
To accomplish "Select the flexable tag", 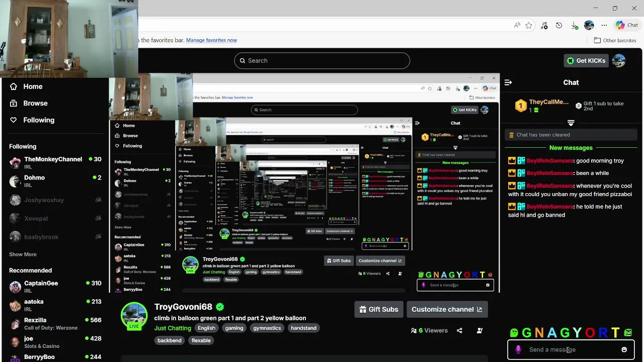I will click(x=201, y=340).
